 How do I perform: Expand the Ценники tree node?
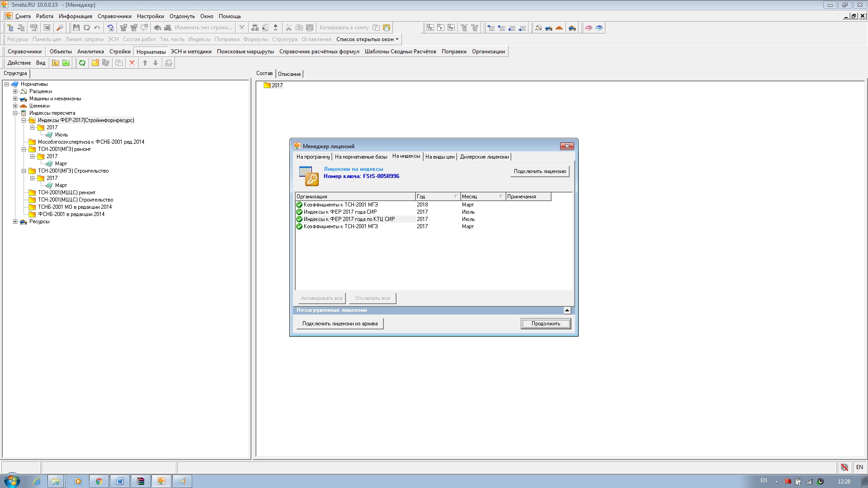[15, 106]
